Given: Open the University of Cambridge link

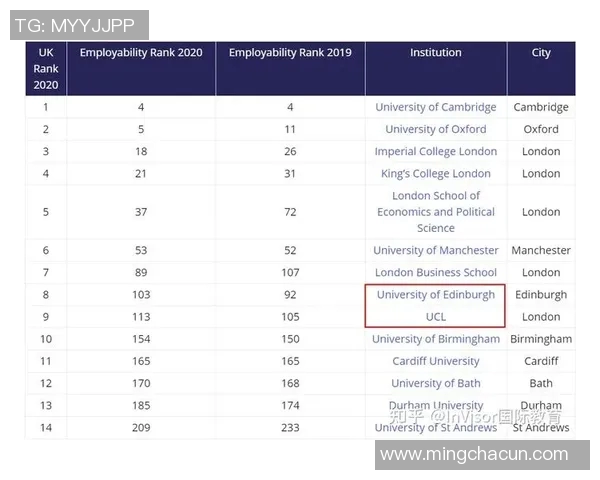Looking at the screenshot, I should (x=435, y=107).
